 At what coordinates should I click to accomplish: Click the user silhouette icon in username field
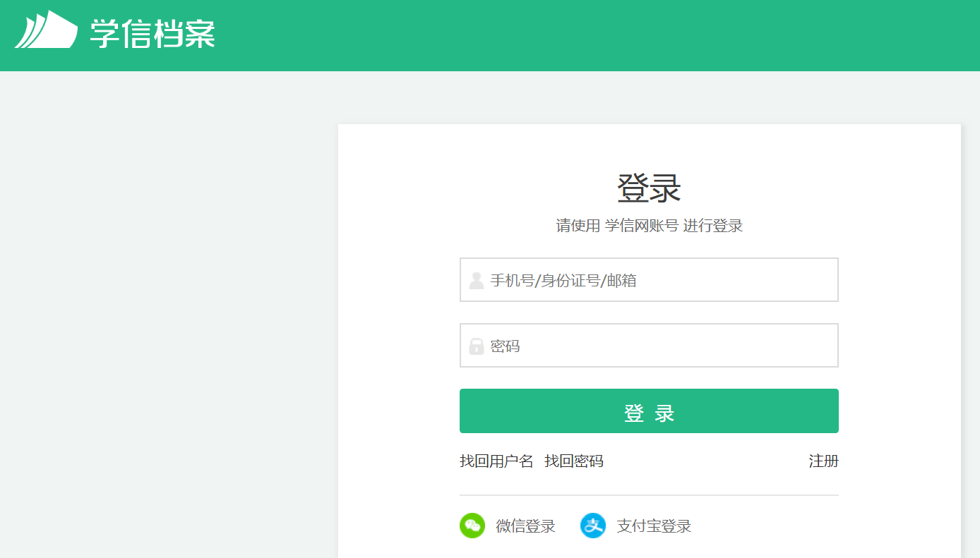477,281
